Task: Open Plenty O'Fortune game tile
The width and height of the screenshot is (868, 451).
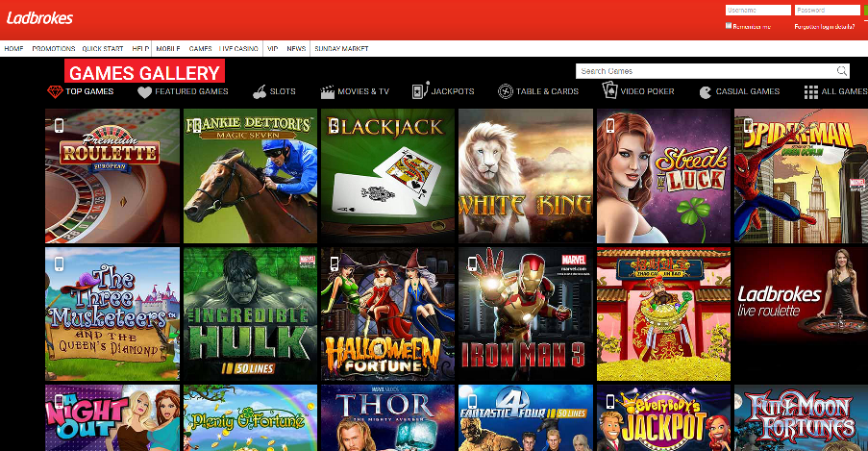Action: click(250, 417)
